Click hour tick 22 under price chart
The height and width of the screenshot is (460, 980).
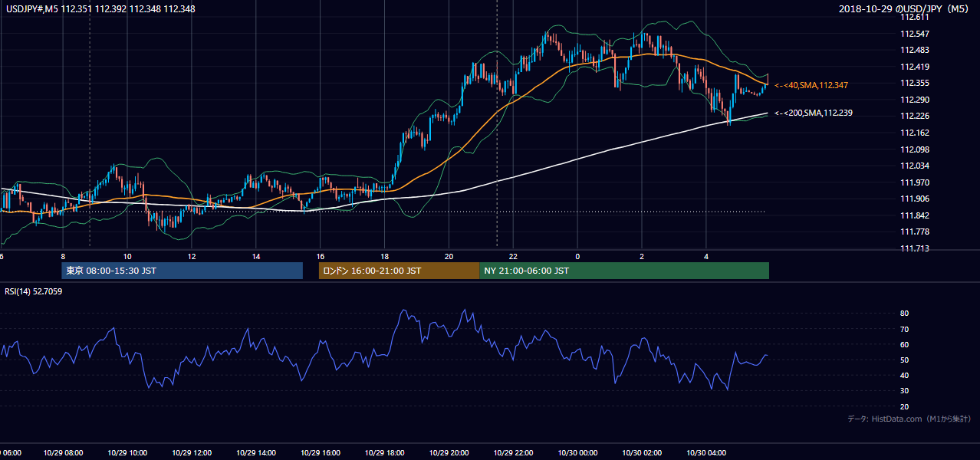coord(514,256)
